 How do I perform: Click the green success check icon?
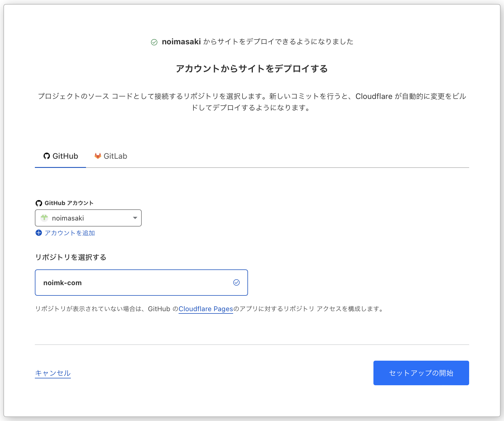coord(154,42)
